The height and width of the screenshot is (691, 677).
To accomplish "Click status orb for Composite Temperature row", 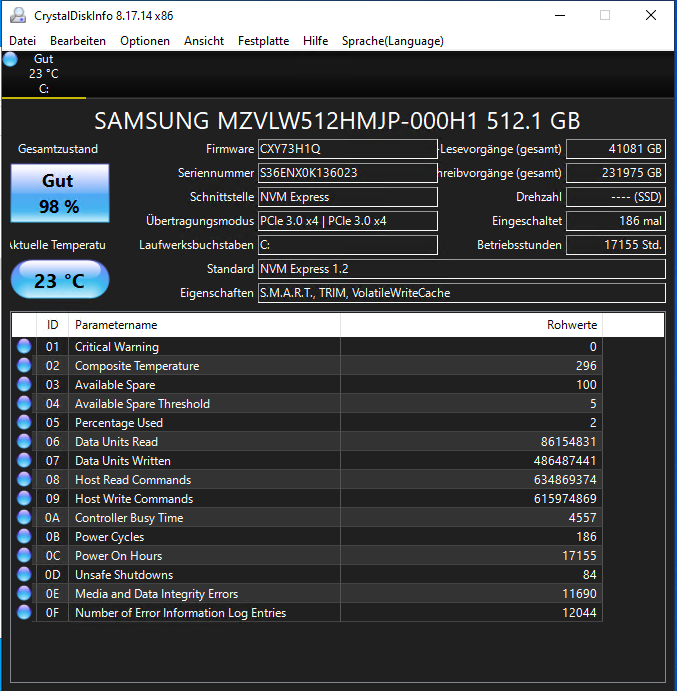I will coord(24,365).
